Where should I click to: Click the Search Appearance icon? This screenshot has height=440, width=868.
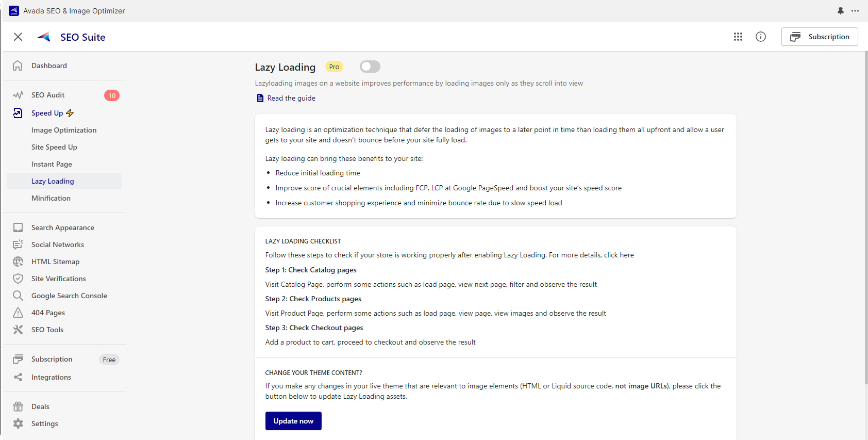[x=18, y=227]
